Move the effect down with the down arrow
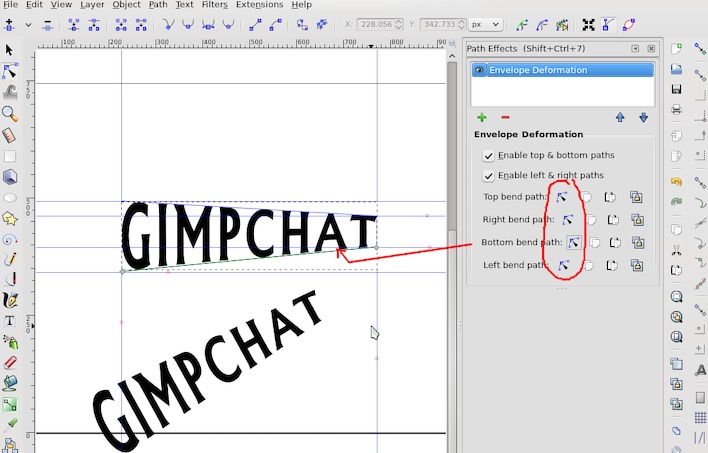708x453 pixels. pos(643,117)
